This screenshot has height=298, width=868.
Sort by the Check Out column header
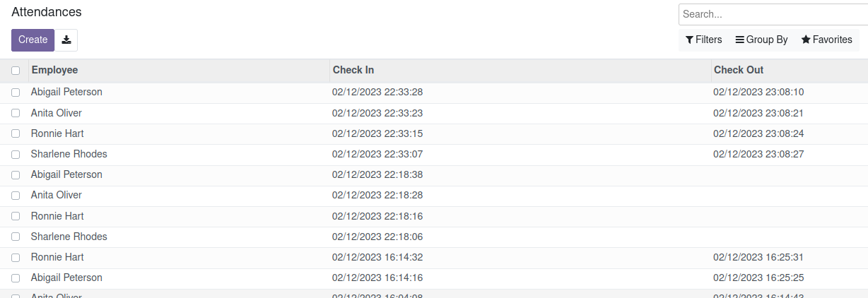(739, 70)
